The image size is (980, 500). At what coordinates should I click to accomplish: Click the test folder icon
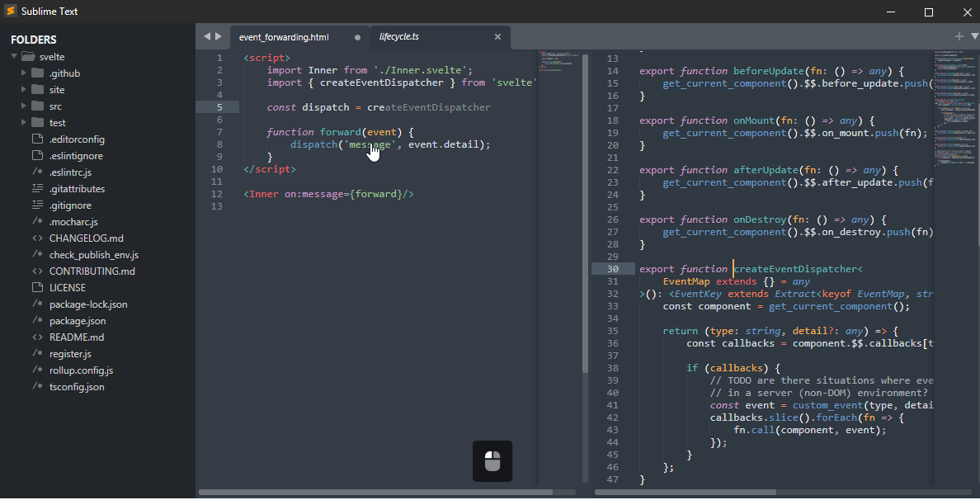37,122
